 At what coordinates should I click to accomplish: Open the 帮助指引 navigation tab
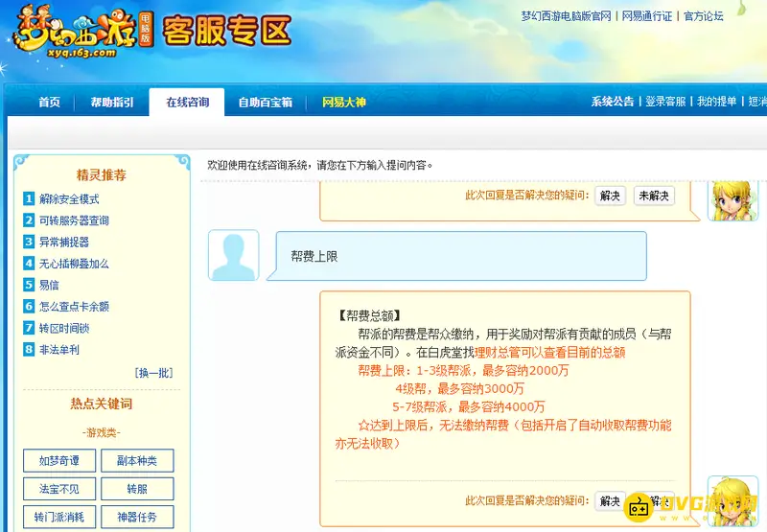click(112, 103)
